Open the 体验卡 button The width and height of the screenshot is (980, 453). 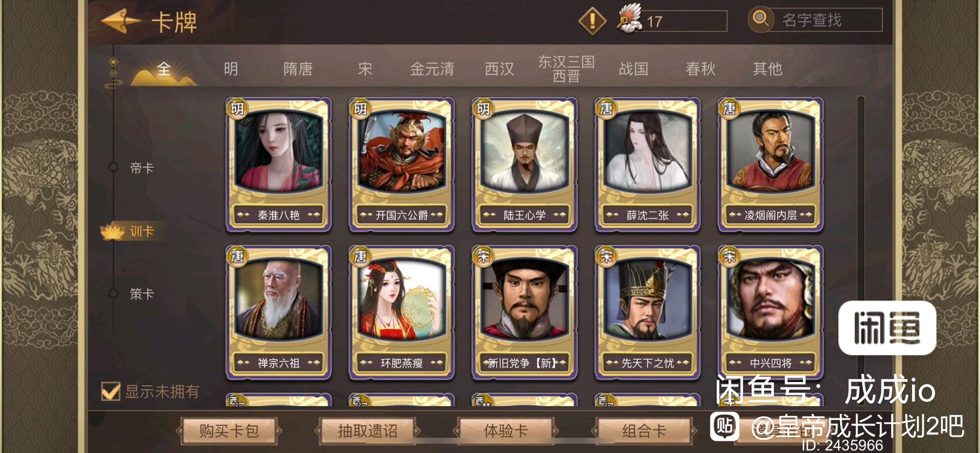click(506, 431)
